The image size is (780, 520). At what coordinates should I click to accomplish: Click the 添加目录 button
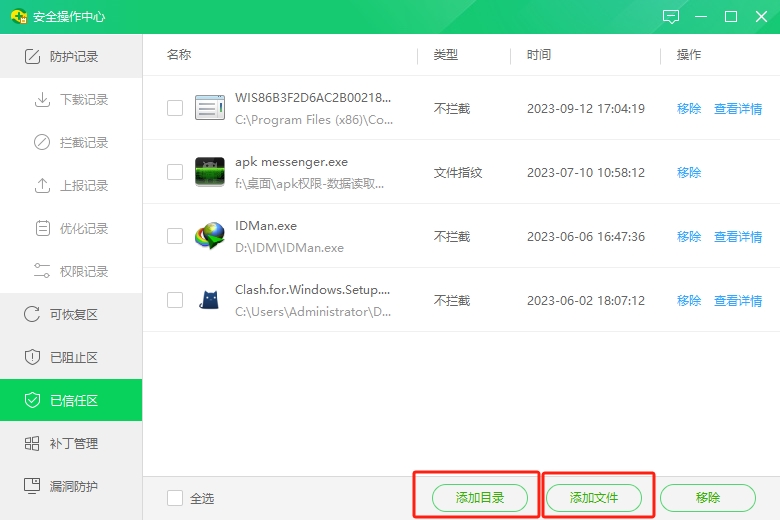tap(479, 498)
